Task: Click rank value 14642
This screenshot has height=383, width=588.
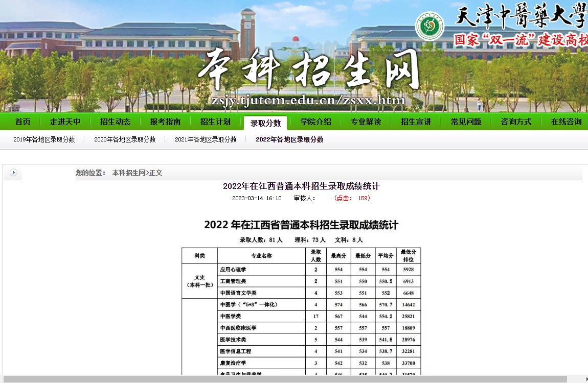Action: [x=409, y=305]
